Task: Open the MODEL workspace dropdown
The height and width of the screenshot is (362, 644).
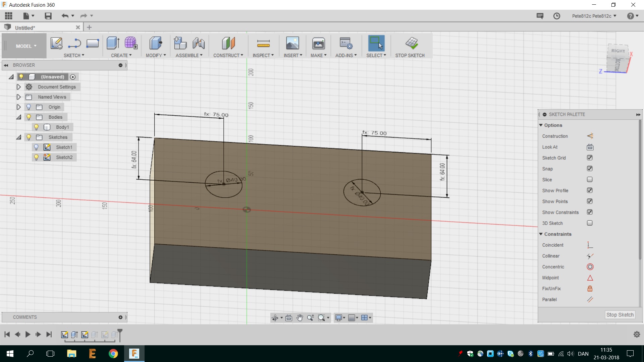Action: (26, 46)
